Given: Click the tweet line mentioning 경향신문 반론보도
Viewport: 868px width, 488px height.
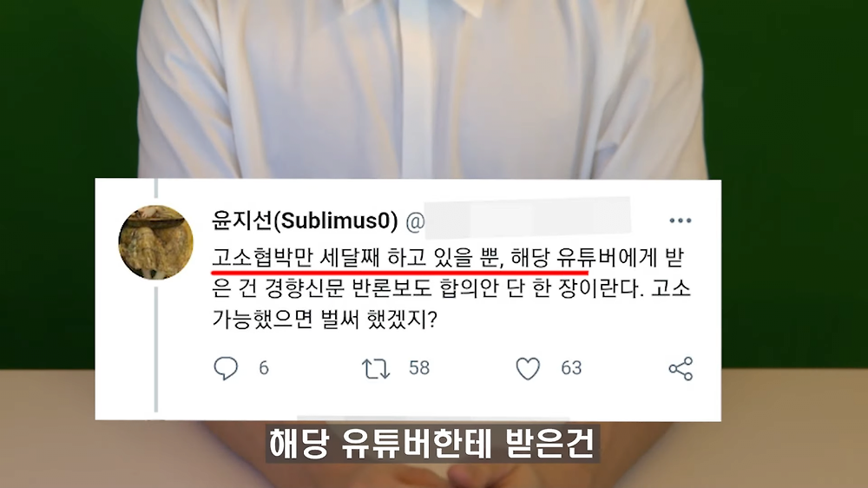Looking at the screenshot, I should pyautogui.click(x=451, y=288).
